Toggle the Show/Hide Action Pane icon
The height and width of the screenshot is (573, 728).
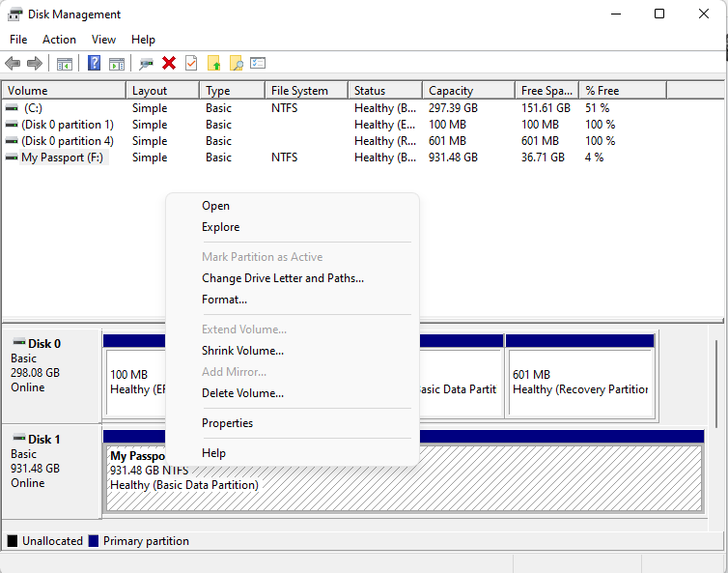pos(117,63)
